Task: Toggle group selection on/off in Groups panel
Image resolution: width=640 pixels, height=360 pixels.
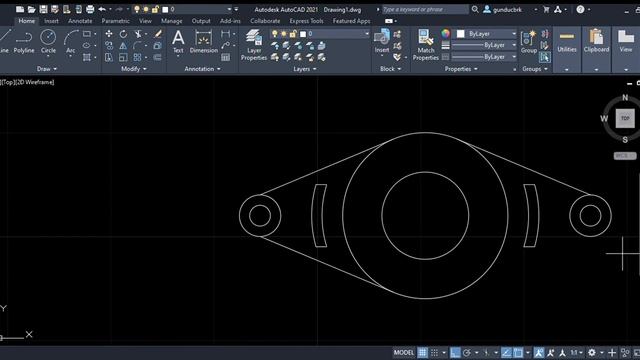Action: coord(544,57)
